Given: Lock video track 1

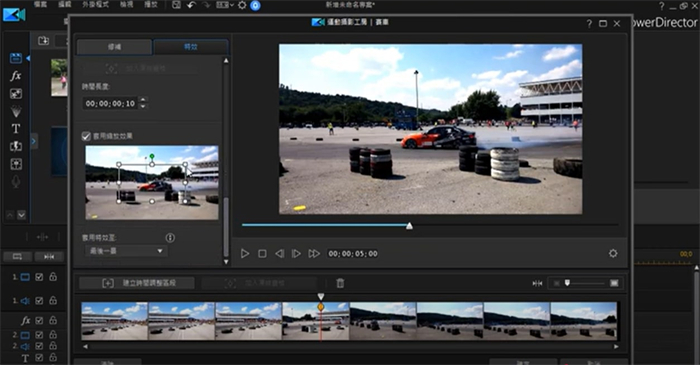Looking at the screenshot, I should pos(53,277).
